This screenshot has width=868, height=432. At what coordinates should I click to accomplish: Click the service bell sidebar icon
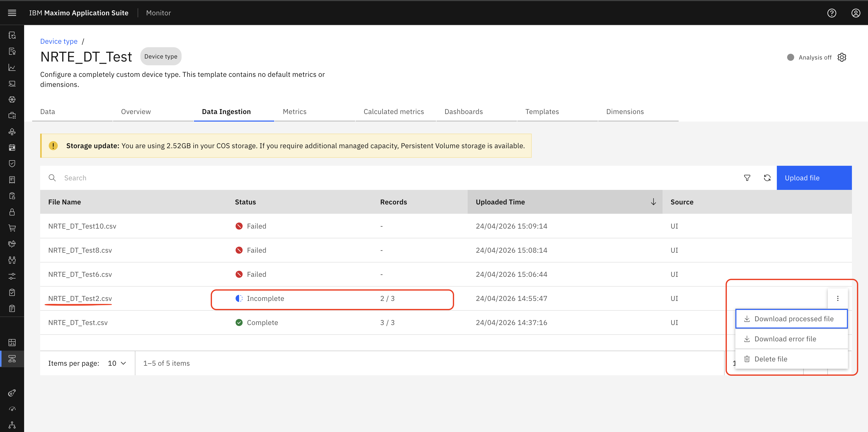[x=12, y=244]
